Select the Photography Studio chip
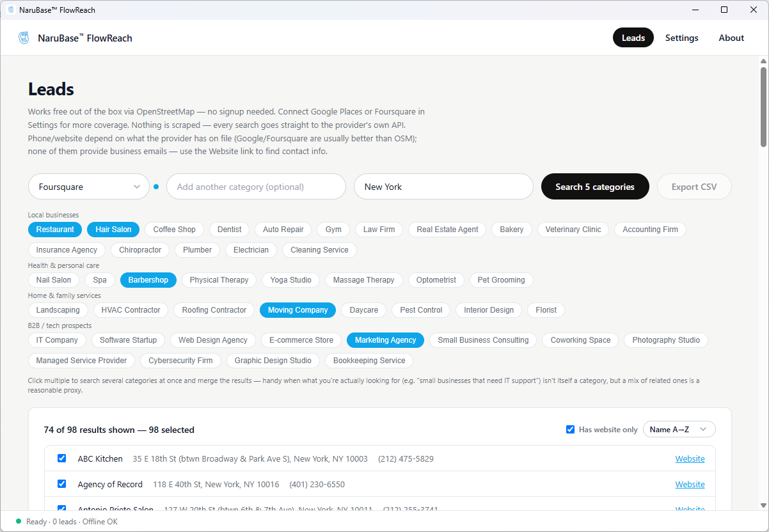This screenshot has height=532, width=769. click(x=666, y=340)
